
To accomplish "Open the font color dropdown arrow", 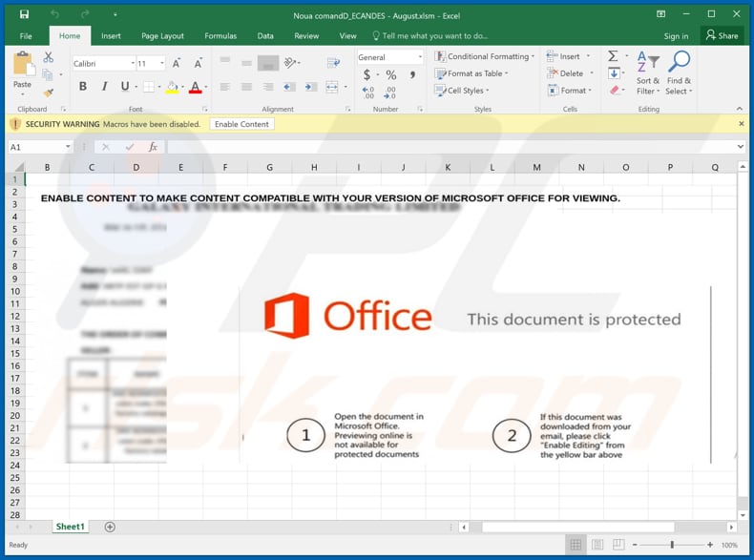I will pyautogui.click(x=206, y=87).
